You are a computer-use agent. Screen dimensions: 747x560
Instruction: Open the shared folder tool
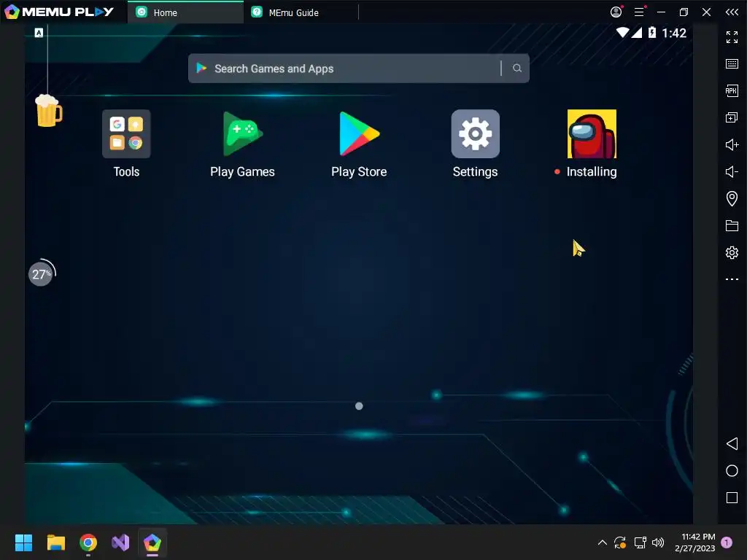pos(732,225)
